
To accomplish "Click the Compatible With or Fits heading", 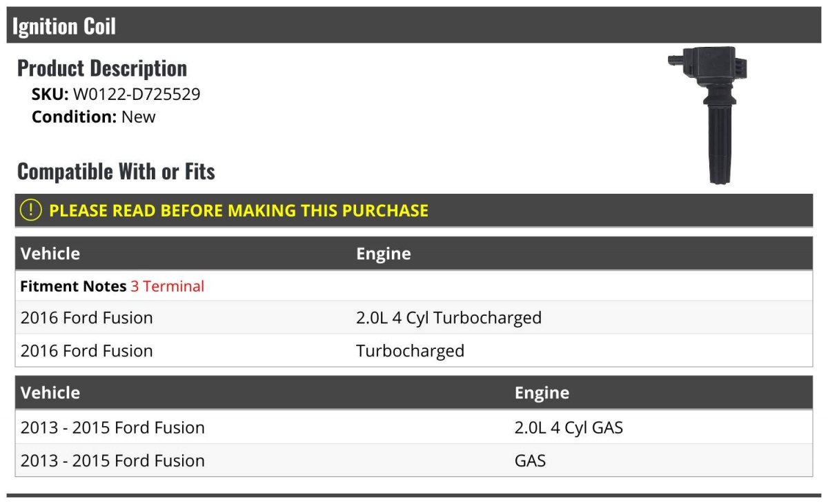I will coord(116,171).
